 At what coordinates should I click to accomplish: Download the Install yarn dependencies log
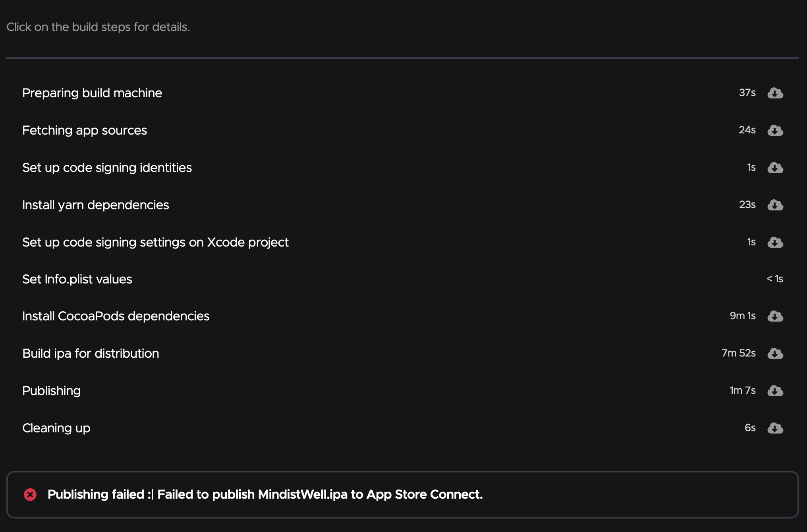click(775, 205)
